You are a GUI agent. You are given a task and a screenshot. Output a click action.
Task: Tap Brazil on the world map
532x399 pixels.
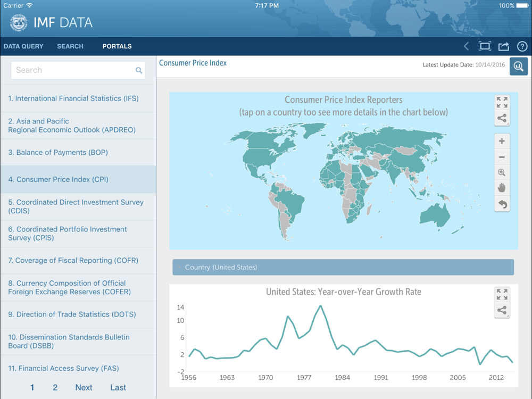(x=290, y=202)
